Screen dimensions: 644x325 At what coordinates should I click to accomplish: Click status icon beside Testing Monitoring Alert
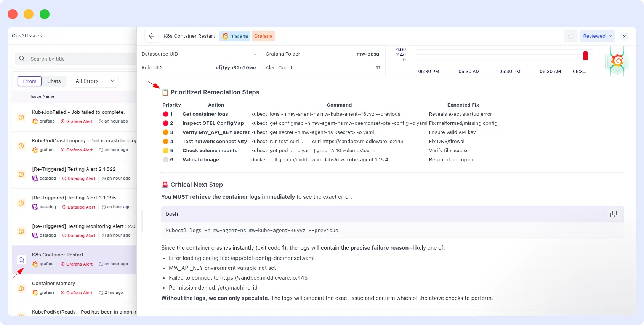pos(21,231)
